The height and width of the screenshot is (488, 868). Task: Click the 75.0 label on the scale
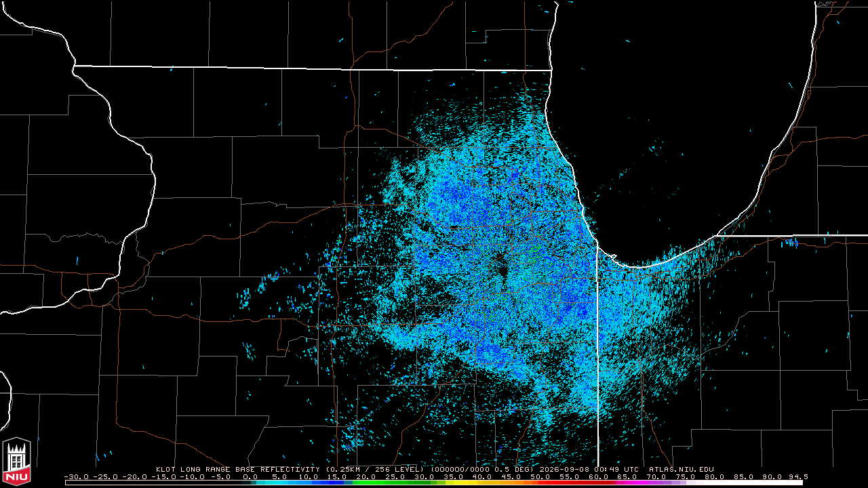tap(685, 476)
